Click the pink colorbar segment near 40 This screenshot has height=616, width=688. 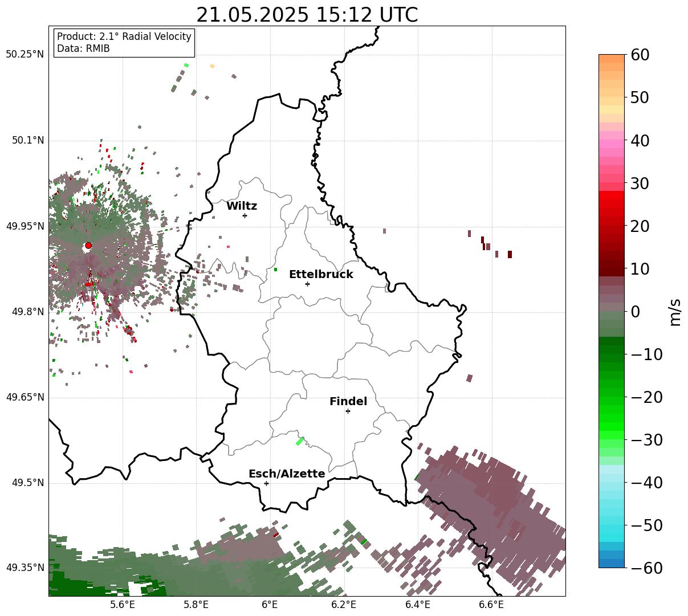[612, 144]
